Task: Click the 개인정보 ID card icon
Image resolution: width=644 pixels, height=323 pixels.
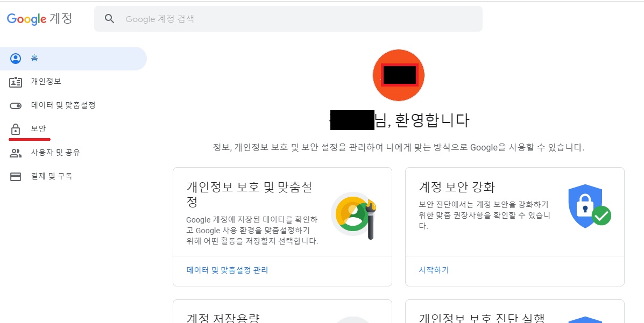Action: (16, 82)
